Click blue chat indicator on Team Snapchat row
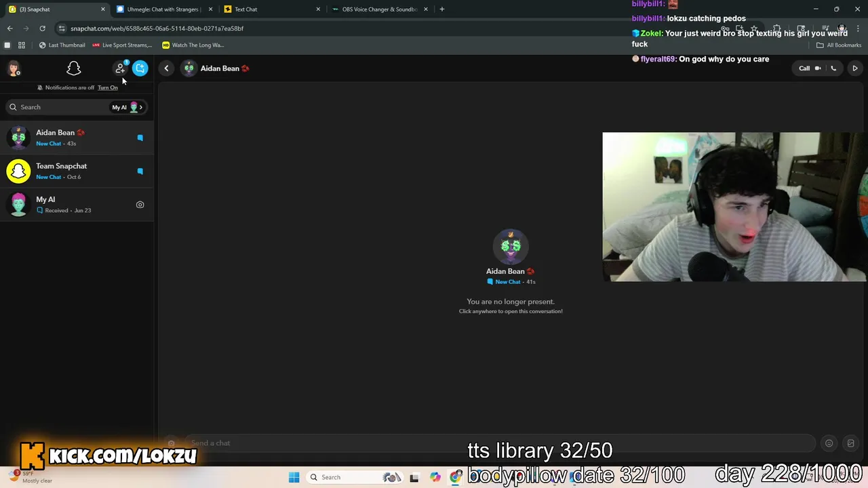This screenshot has height=488, width=868. pos(140,171)
